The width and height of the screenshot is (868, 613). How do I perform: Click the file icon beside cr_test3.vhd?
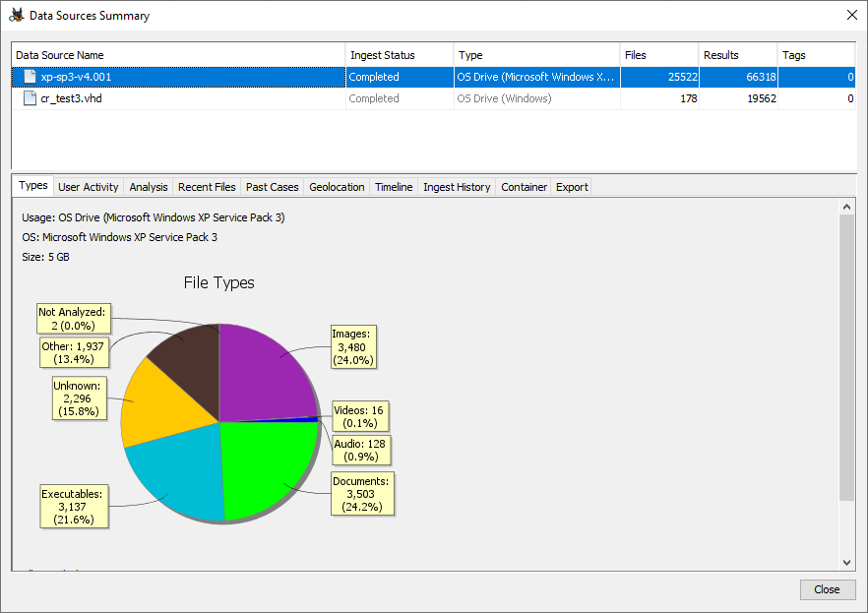tap(30, 98)
